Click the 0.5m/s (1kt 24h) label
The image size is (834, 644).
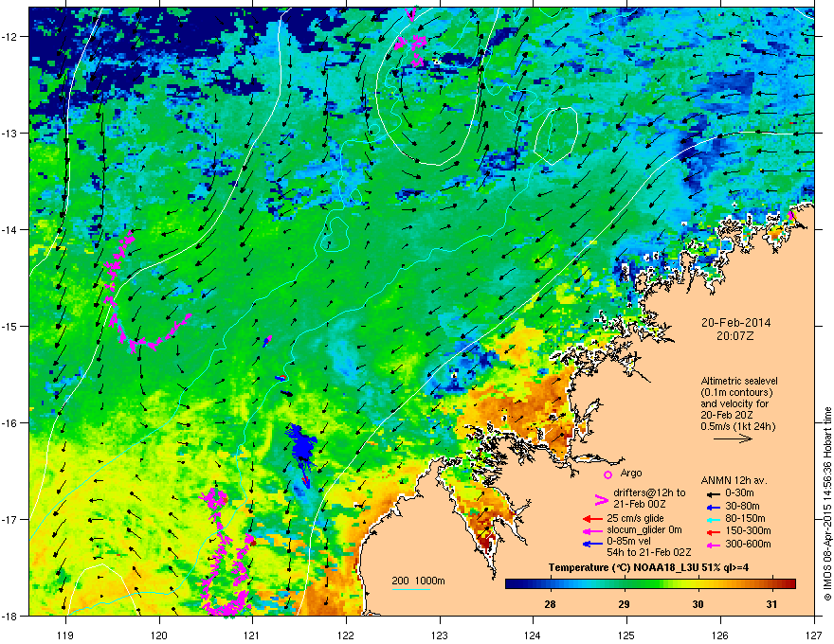click(737, 426)
